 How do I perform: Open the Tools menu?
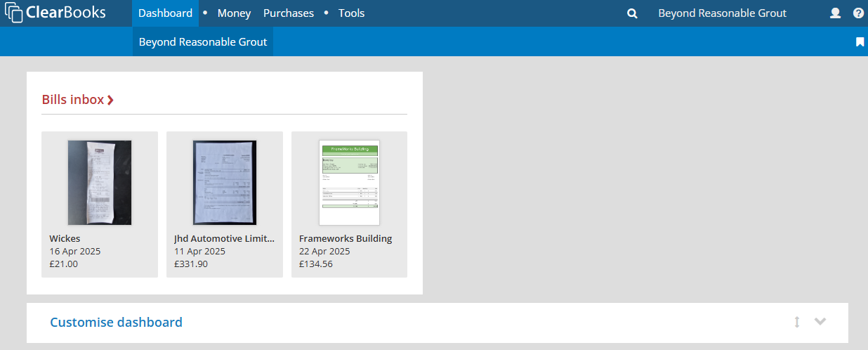pos(351,13)
